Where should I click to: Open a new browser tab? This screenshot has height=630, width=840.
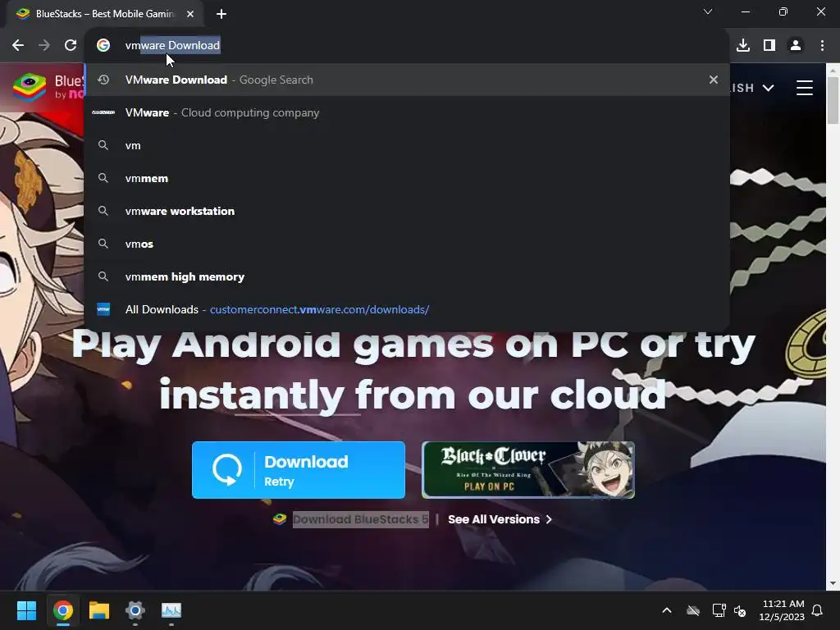(x=221, y=14)
